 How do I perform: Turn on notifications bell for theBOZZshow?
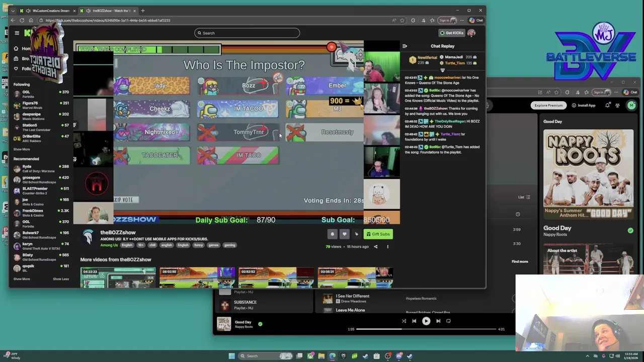click(332, 234)
